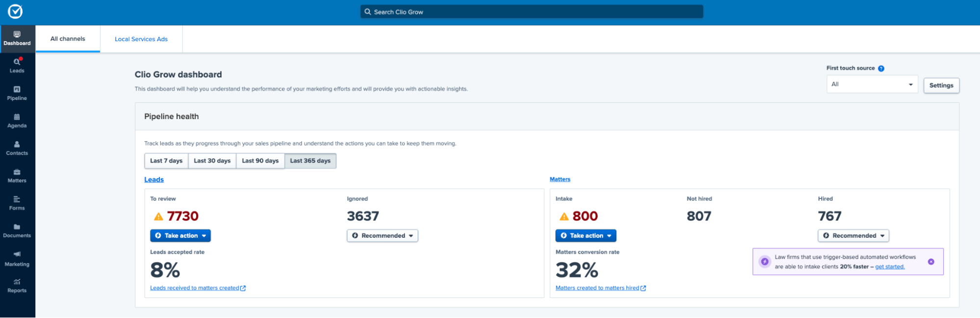This screenshot has height=318, width=980.
Task: Focus the Search Clio Grow field
Action: pos(531,12)
